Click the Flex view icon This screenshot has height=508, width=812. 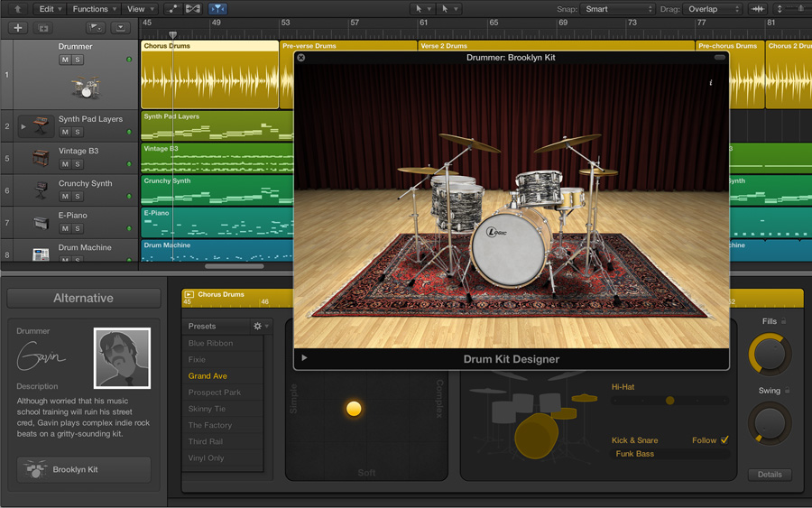point(193,9)
